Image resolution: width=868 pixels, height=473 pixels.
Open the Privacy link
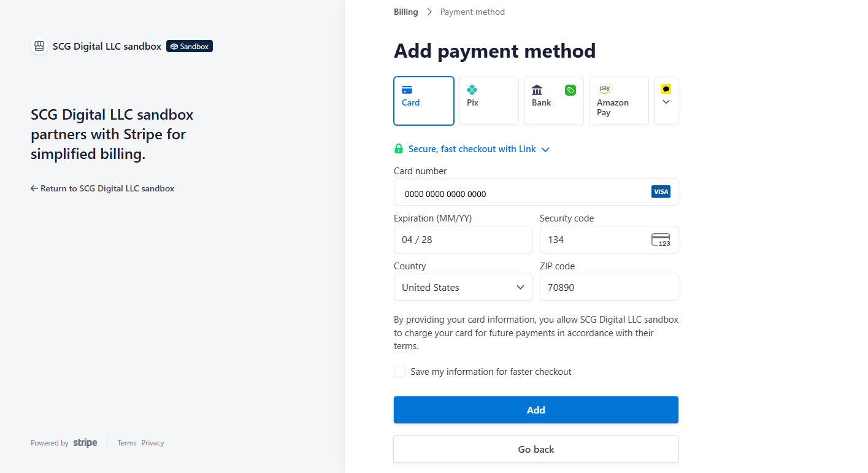153,443
